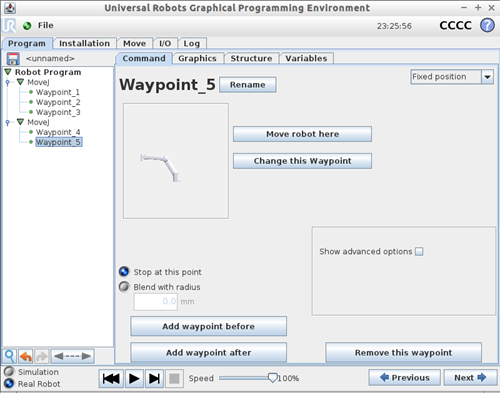Enable Show advanced options checkbox

coord(419,251)
